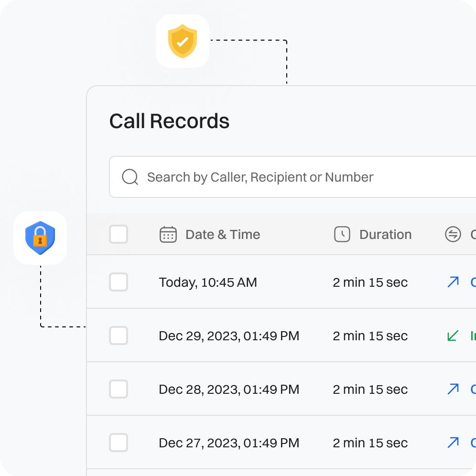This screenshot has width=476, height=476.
Task: Click the yellow shield checkmark icon
Action: [x=183, y=42]
